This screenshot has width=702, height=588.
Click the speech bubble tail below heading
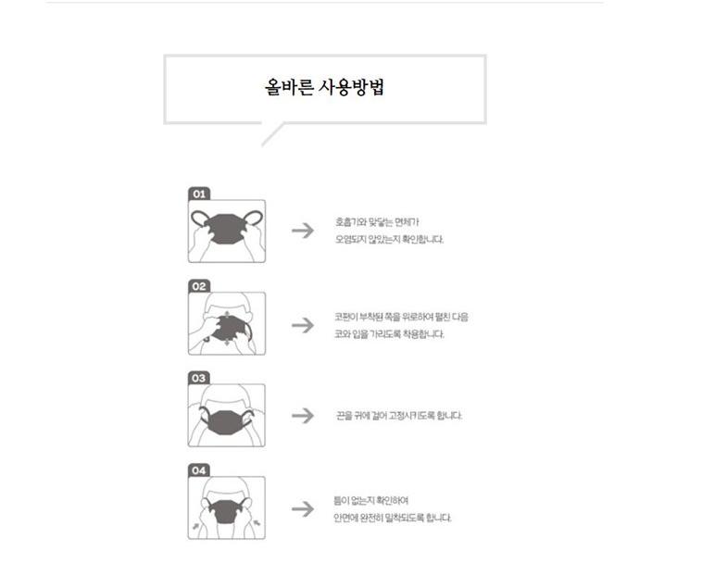272,134
